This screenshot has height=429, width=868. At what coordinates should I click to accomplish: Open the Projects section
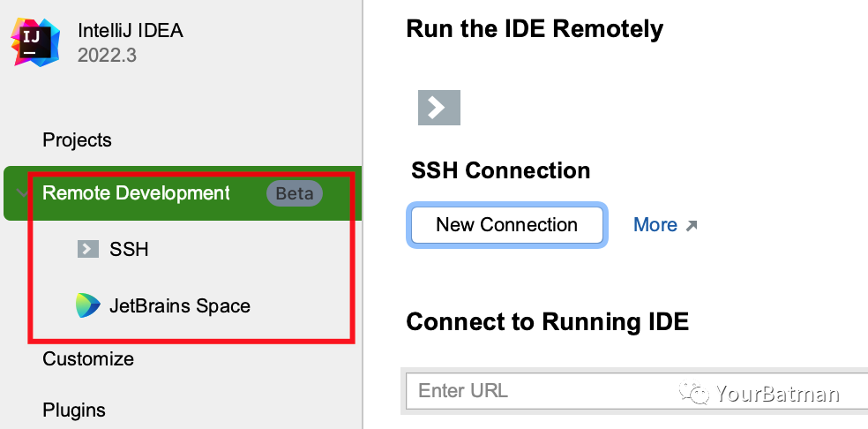pyautogui.click(x=77, y=139)
